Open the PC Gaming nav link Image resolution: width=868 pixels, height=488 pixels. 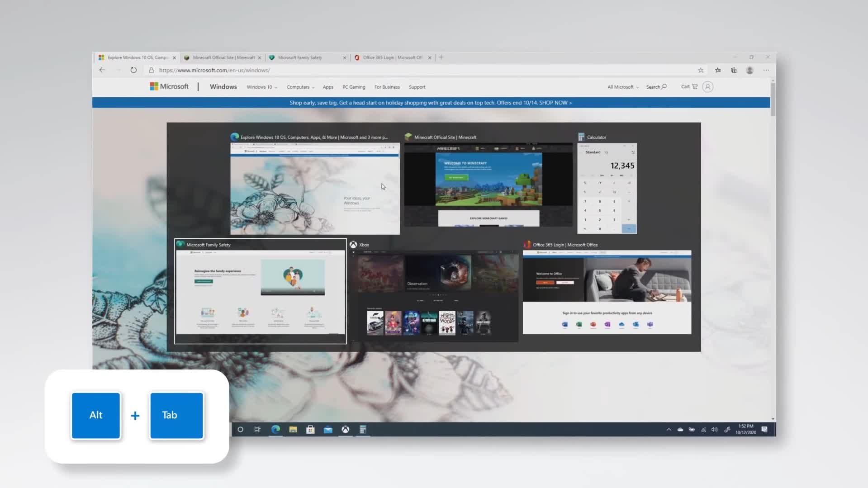point(354,87)
